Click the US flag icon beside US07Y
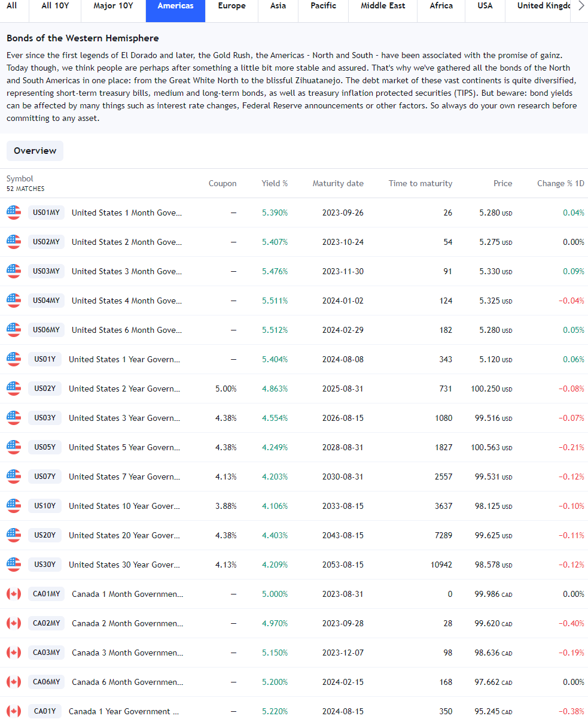 tap(14, 477)
